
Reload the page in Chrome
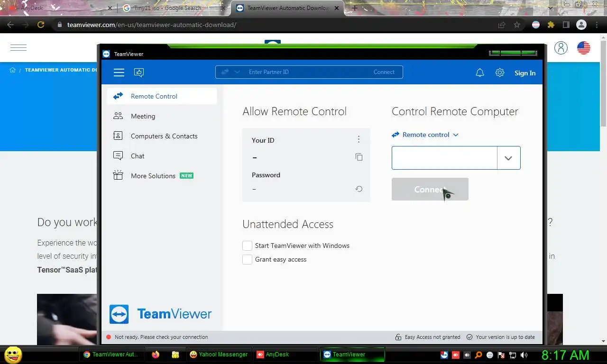pos(41,25)
